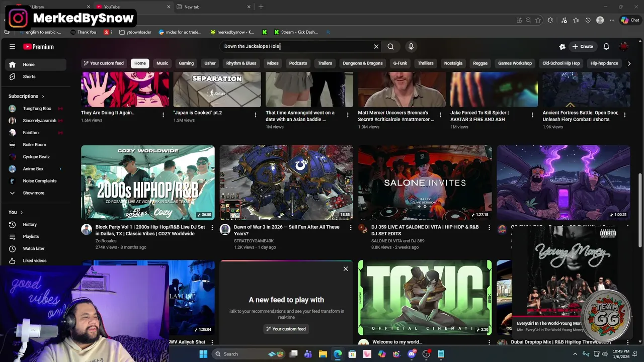Switch to the New tab browser tab
Image resolution: width=644 pixels, height=362 pixels.
(213, 7)
